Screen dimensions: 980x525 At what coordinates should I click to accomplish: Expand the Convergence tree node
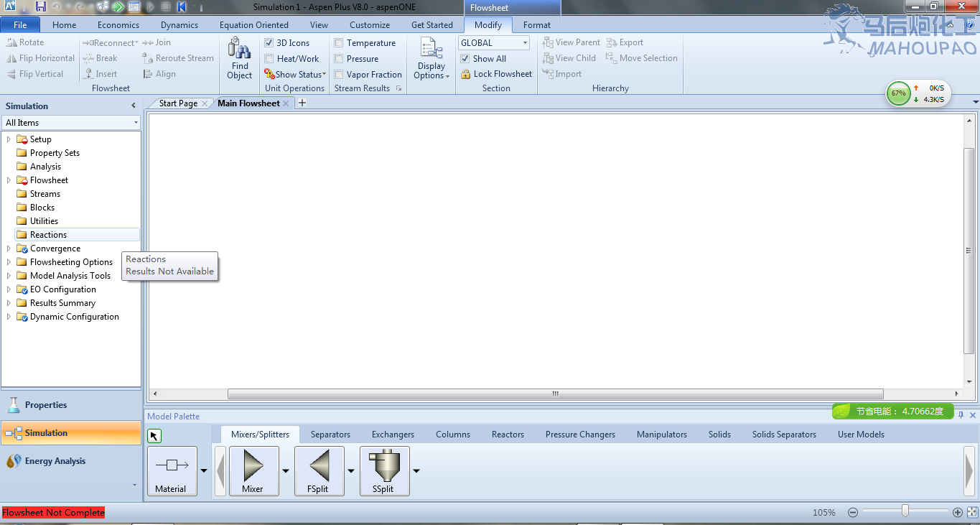pyautogui.click(x=9, y=248)
